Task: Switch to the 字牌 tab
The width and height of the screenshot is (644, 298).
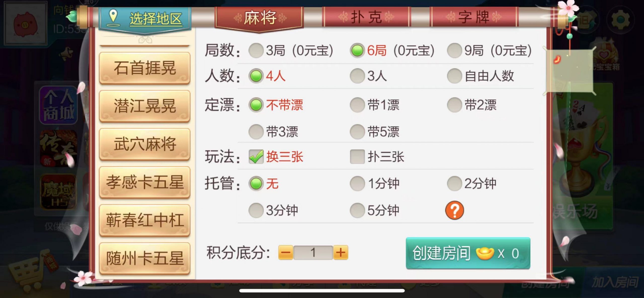Action: click(x=474, y=17)
